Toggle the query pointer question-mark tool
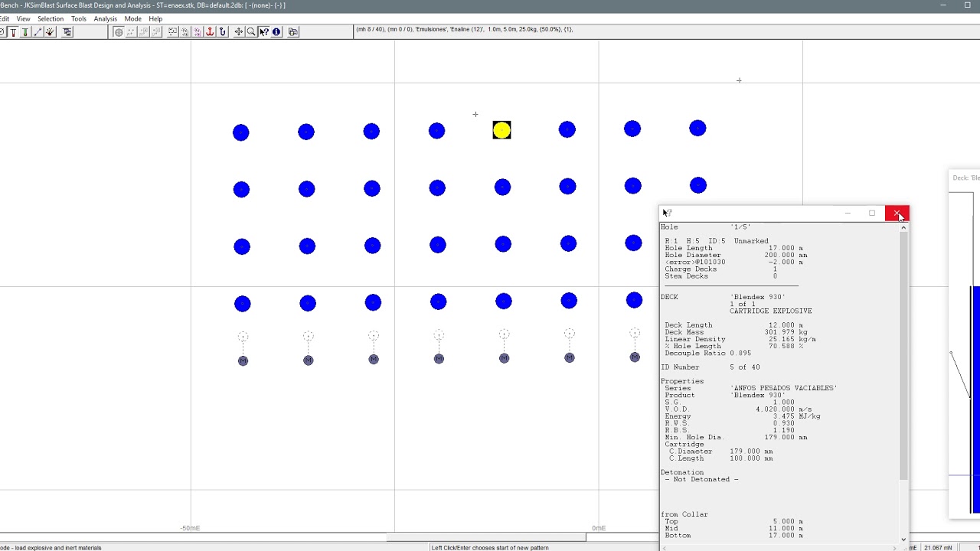 click(264, 32)
